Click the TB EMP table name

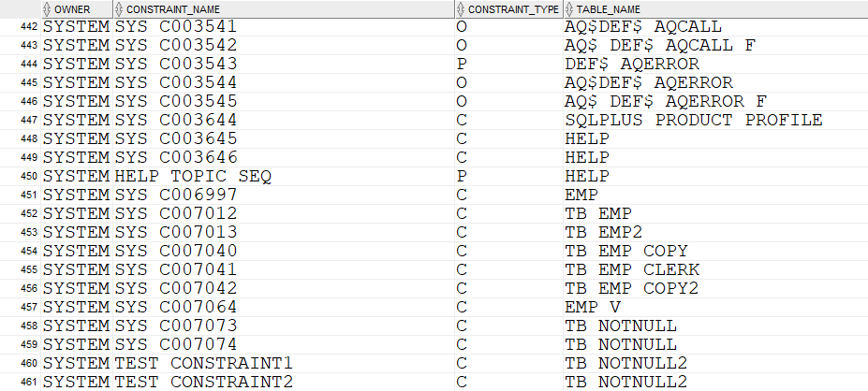[x=598, y=214]
